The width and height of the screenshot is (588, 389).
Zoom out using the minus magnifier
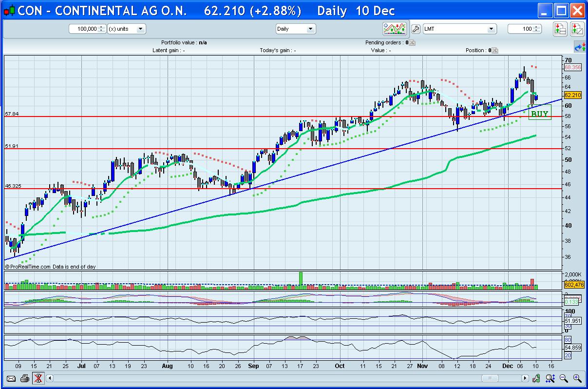pos(564,378)
